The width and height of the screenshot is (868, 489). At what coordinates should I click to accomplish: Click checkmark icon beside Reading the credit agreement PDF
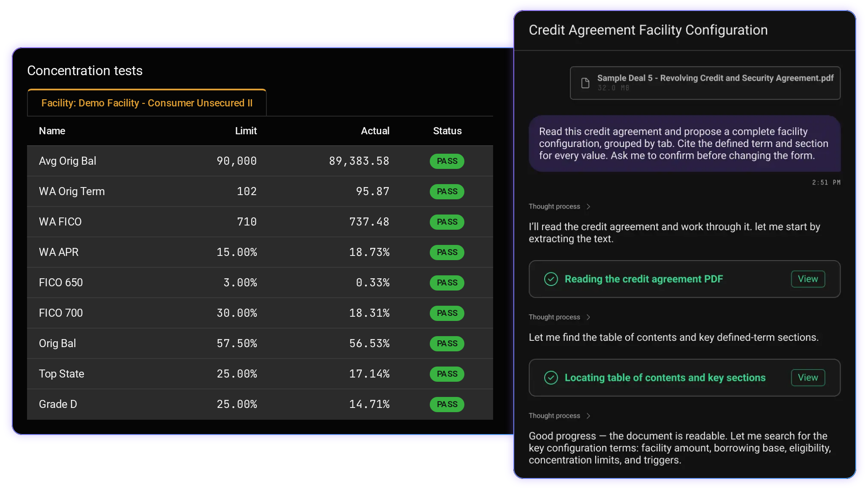[x=551, y=279]
